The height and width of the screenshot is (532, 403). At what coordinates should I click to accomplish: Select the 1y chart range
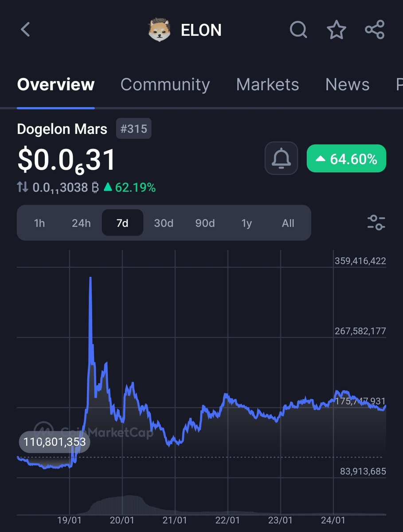246,223
